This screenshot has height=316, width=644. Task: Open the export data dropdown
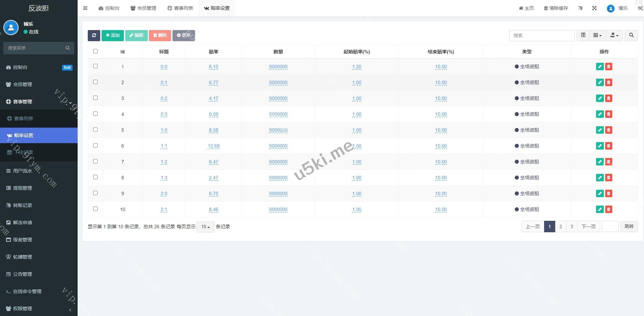[614, 35]
